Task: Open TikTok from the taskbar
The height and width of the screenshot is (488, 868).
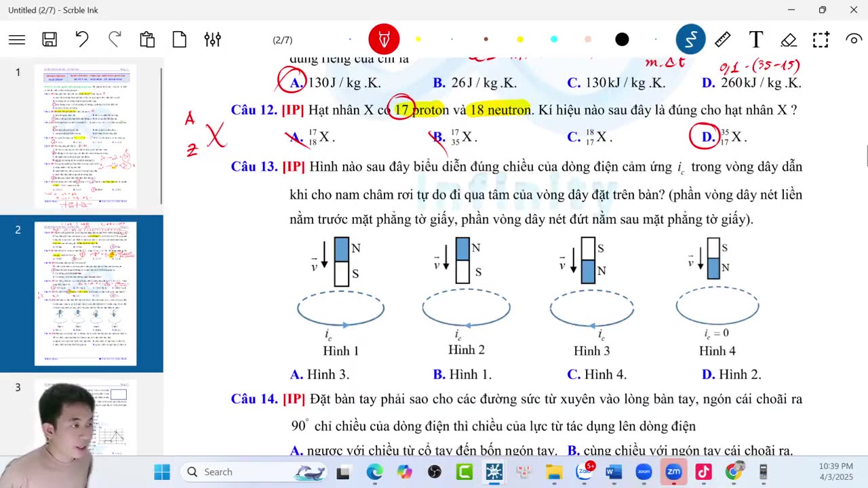Action: 703,472
